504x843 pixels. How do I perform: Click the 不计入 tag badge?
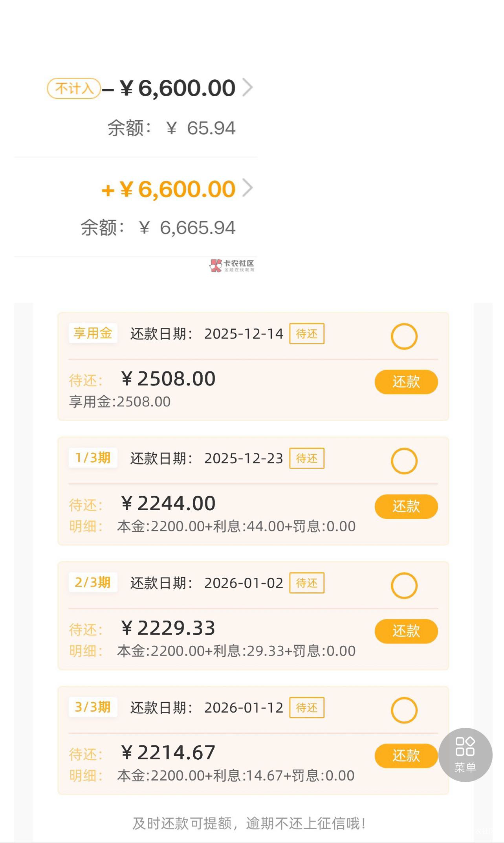pos(74,88)
